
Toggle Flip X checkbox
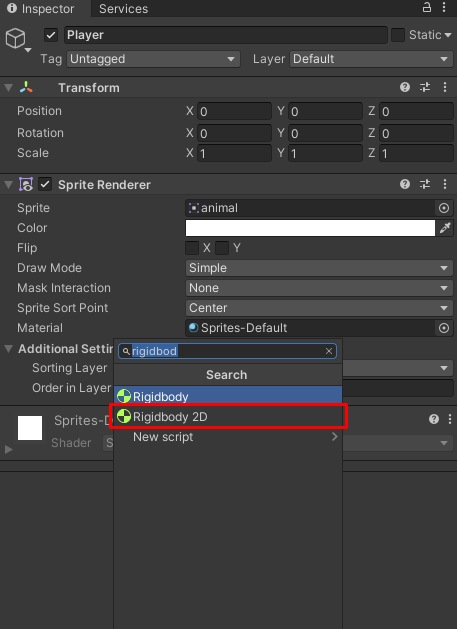coord(192,248)
